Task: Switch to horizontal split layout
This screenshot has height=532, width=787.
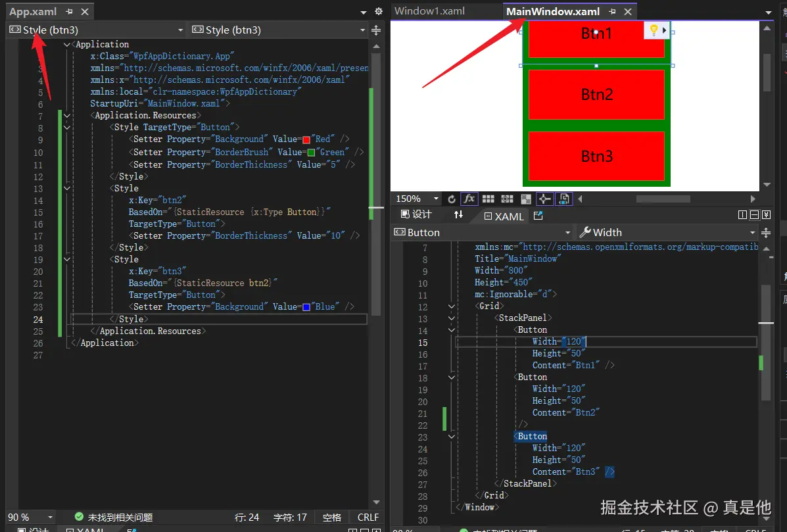Action: click(x=754, y=215)
